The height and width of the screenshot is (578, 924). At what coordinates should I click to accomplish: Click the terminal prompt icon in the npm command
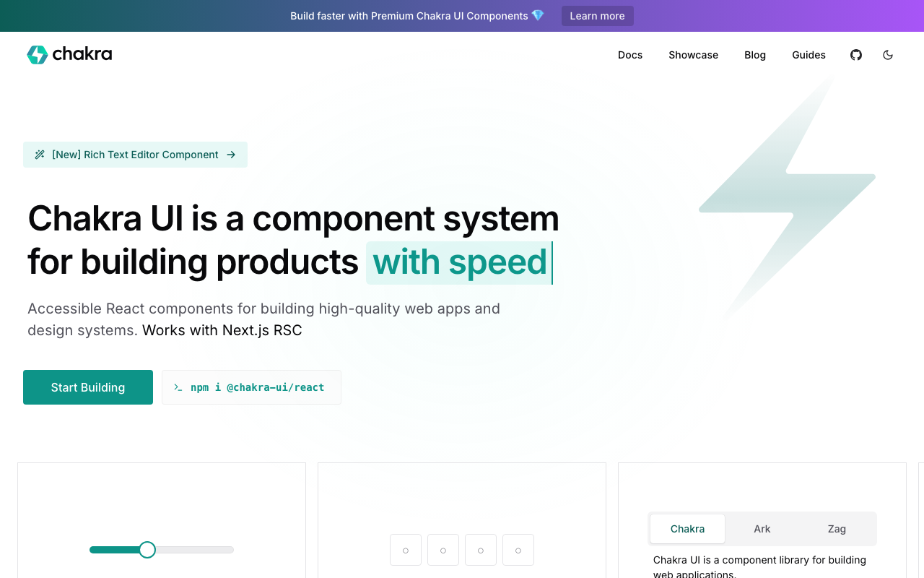point(178,387)
